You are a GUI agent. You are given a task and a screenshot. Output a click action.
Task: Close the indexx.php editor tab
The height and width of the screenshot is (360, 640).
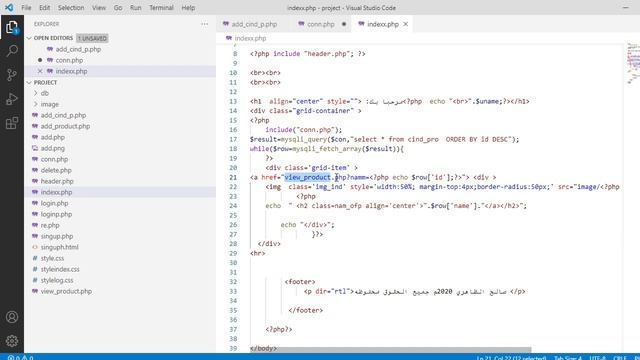click(x=405, y=24)
